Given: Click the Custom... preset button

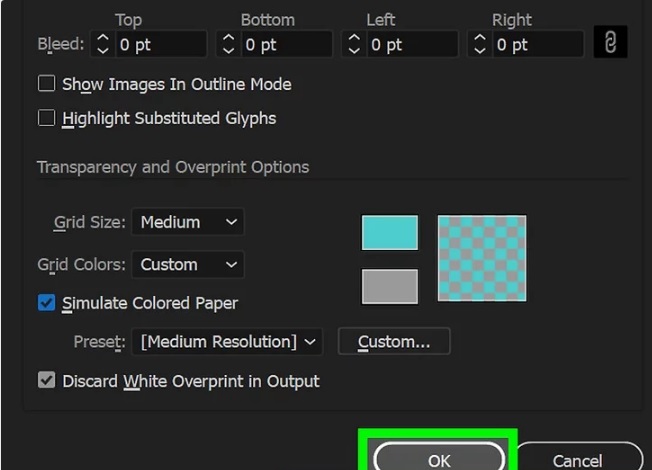Looking at the screenshot, I should [394, 341].
